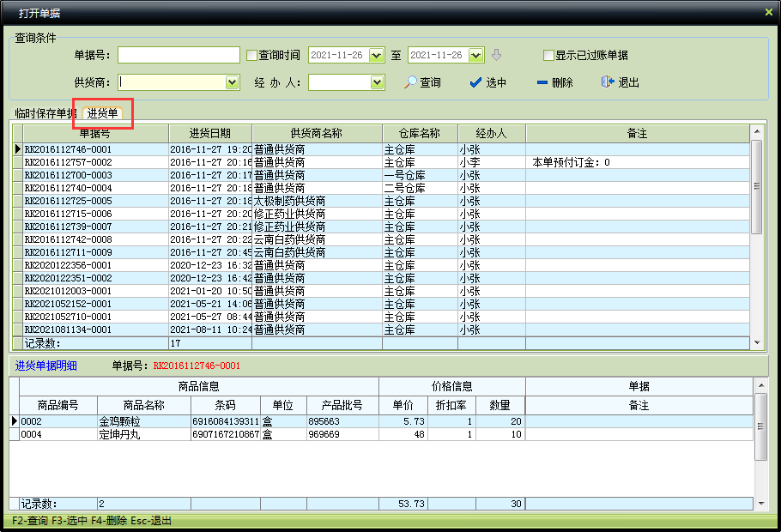Click the checkmark 选中 icon

(x=475, y=82)
